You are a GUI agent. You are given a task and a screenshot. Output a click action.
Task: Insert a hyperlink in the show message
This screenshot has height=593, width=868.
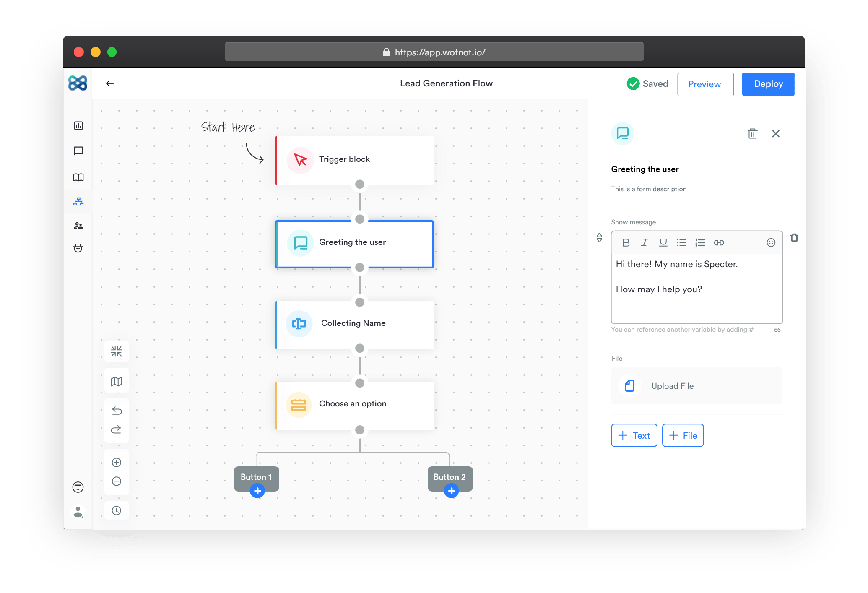pos(719,242)
